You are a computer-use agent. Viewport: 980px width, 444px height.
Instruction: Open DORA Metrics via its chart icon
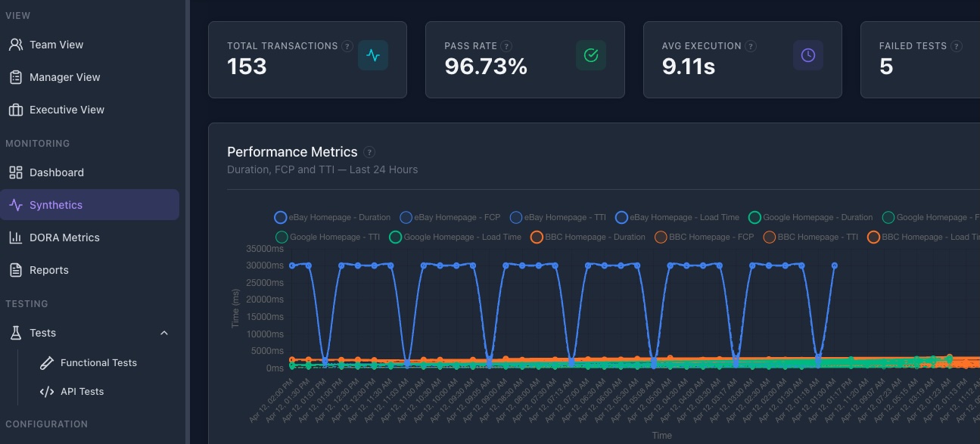coord(14,237)
